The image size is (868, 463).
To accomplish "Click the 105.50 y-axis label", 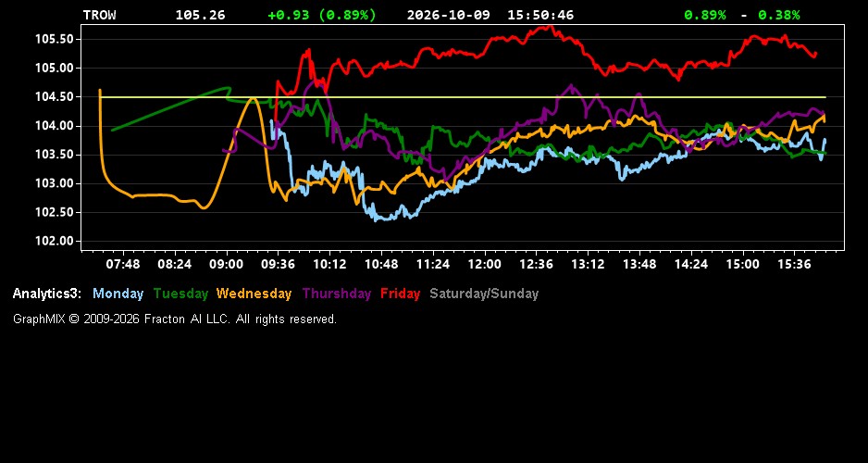I will pos(55,39).
